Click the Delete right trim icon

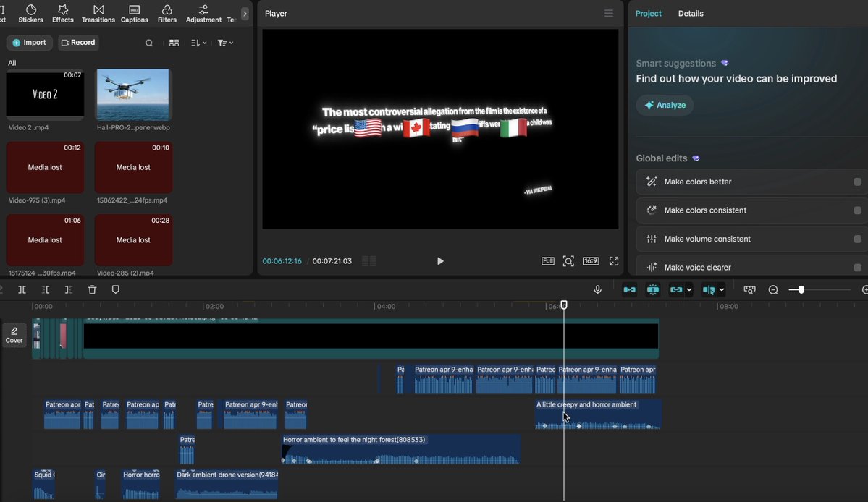(x=69, y=290)
